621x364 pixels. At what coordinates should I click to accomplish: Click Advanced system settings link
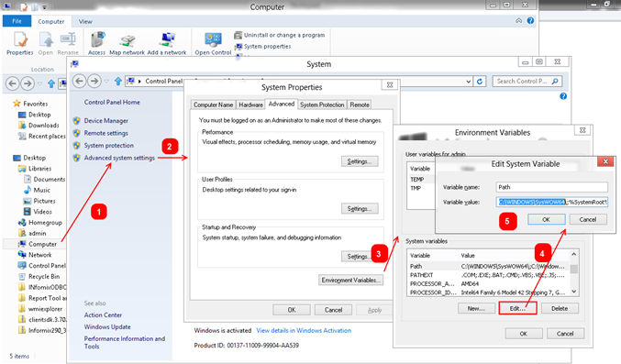(119, 158)
